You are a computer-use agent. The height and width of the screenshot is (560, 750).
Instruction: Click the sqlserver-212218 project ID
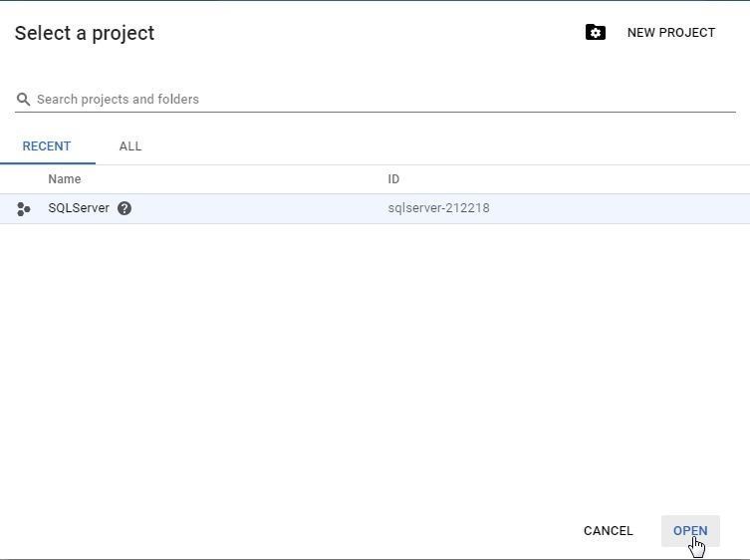coord(438,208)
